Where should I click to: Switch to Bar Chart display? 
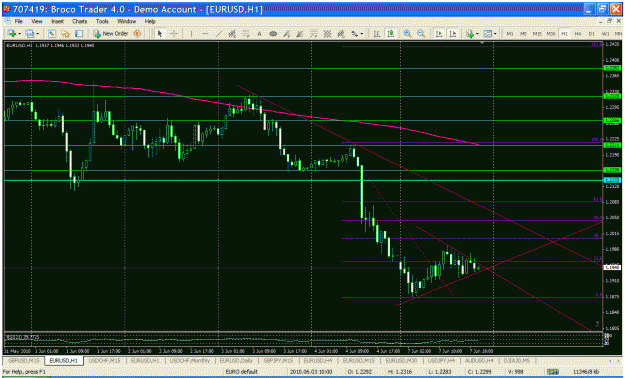(x=376, y=34)
